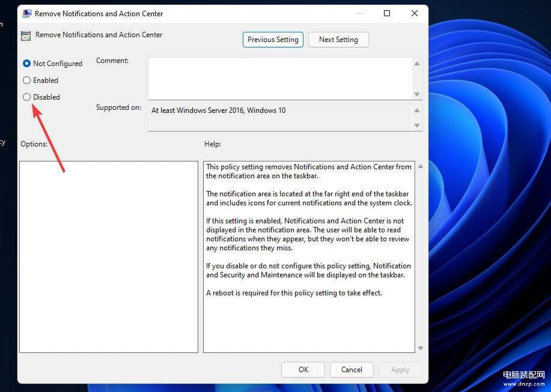Click the Apply button
Image resolution: width=551 pixels, height=392 pixels.
coord(400,370)
